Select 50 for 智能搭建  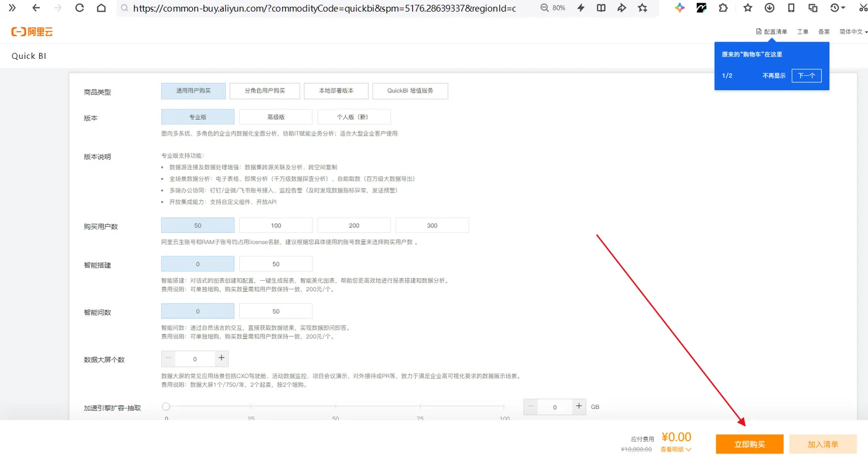[276, 264]
